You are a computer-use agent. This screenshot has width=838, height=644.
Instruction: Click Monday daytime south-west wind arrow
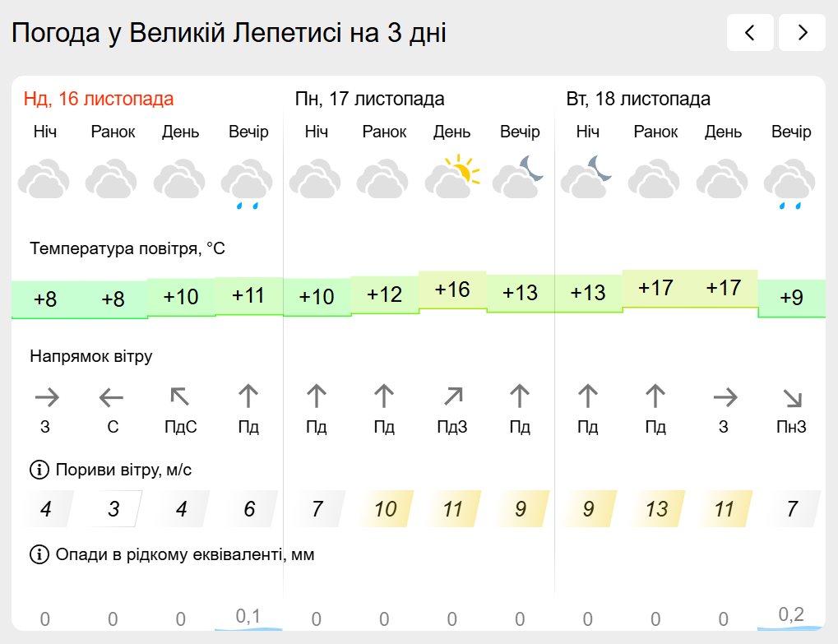[x=452, y=398]
